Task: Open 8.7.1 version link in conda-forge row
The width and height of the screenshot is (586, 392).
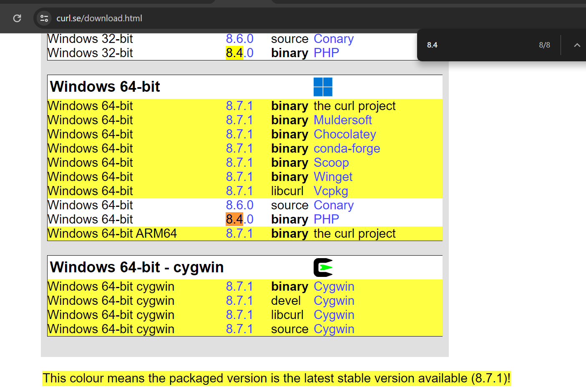Action: (239, 148)
